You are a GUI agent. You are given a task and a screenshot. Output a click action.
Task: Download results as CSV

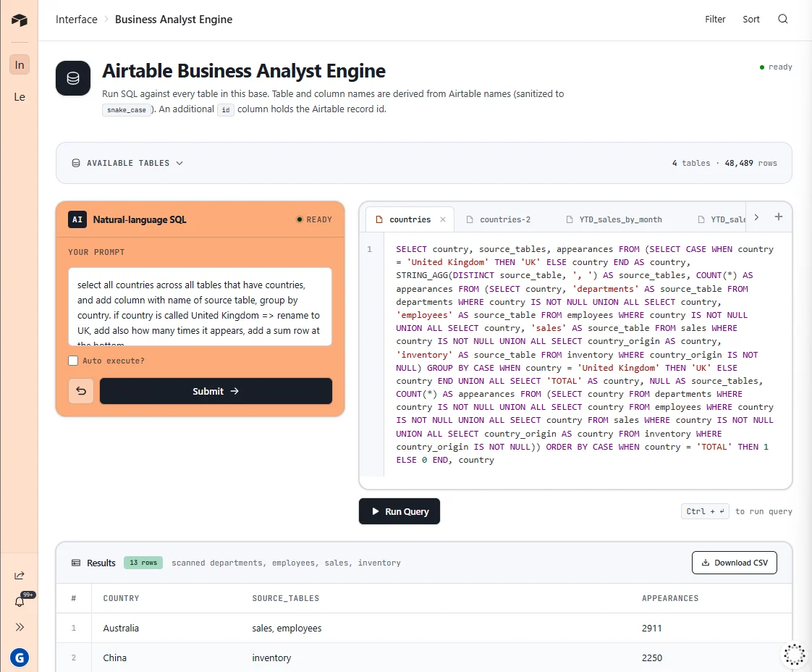(735, 563)
